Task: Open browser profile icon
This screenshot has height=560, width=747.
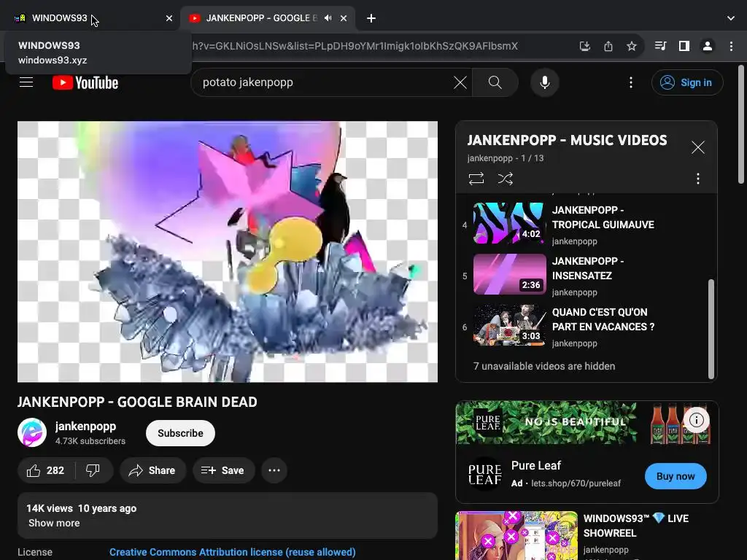Action: point(708,46)
